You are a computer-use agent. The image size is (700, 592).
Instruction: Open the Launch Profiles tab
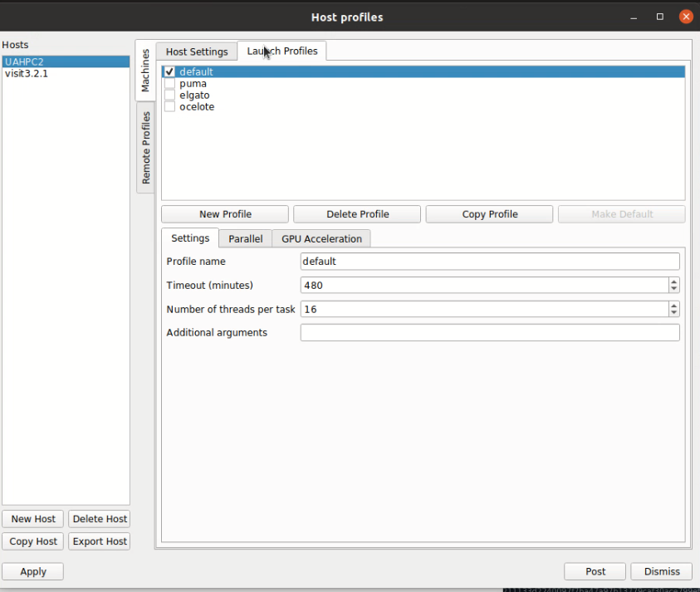coord(282,51)
